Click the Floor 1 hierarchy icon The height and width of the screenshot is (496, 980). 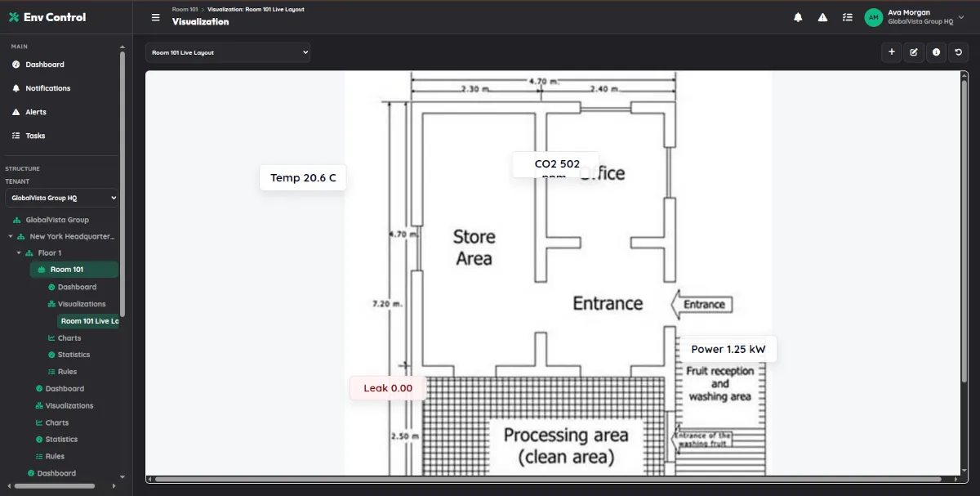pos(29,253)
